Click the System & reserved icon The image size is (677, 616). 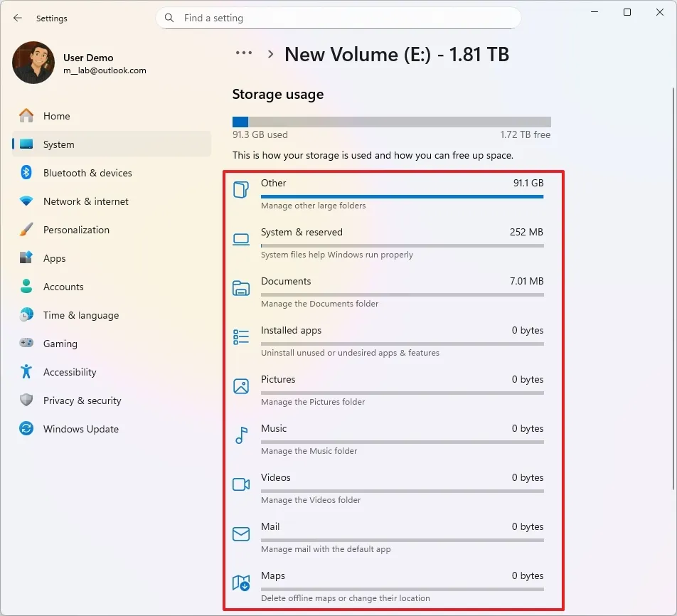pos(242,238)
